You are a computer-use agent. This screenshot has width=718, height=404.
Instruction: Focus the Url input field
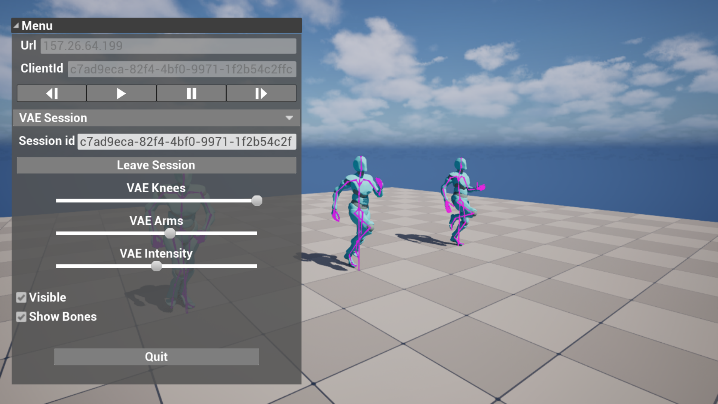168,46
